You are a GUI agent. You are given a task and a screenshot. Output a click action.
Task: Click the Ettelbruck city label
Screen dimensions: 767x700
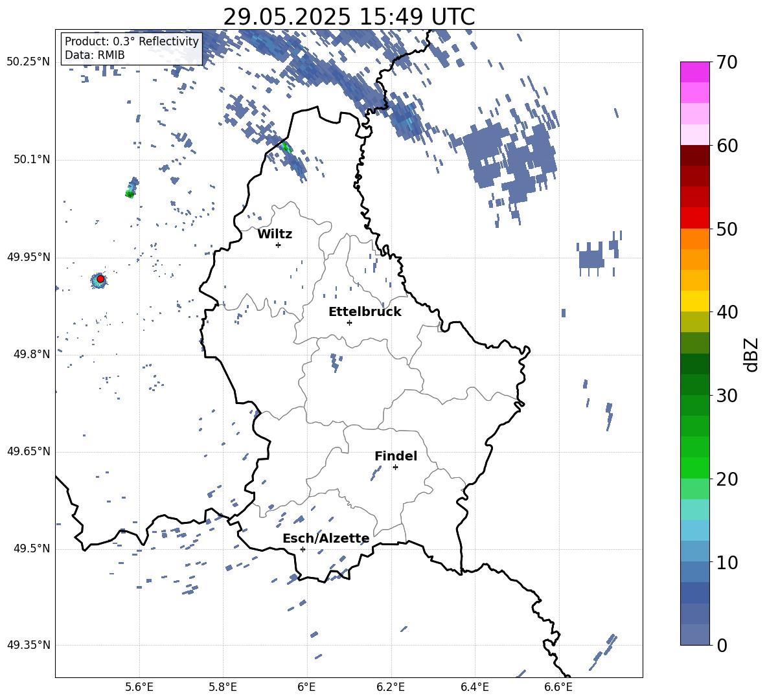pyautogui.click(x=365, y=312)
